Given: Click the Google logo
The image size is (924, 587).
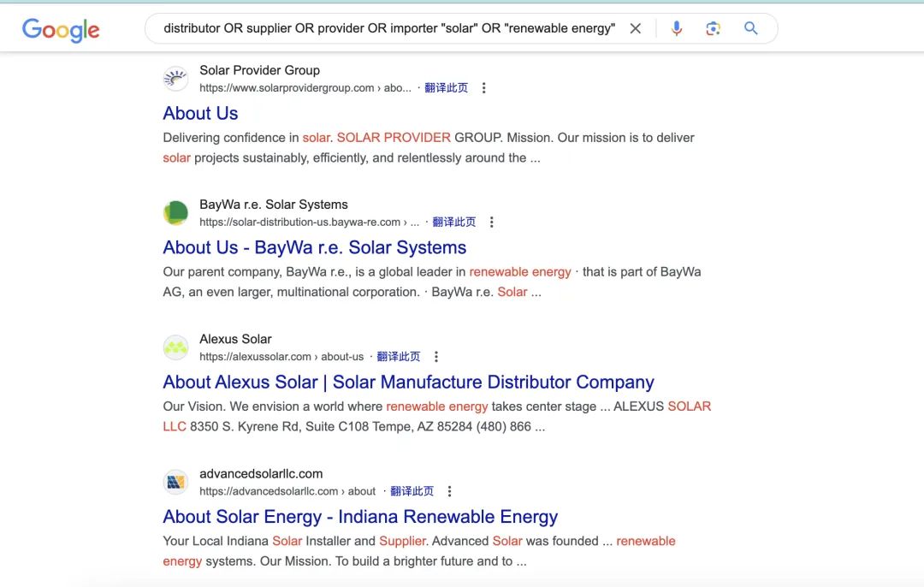Looking at the screenshot, I should pyautogui.click(x=61, y=29).
